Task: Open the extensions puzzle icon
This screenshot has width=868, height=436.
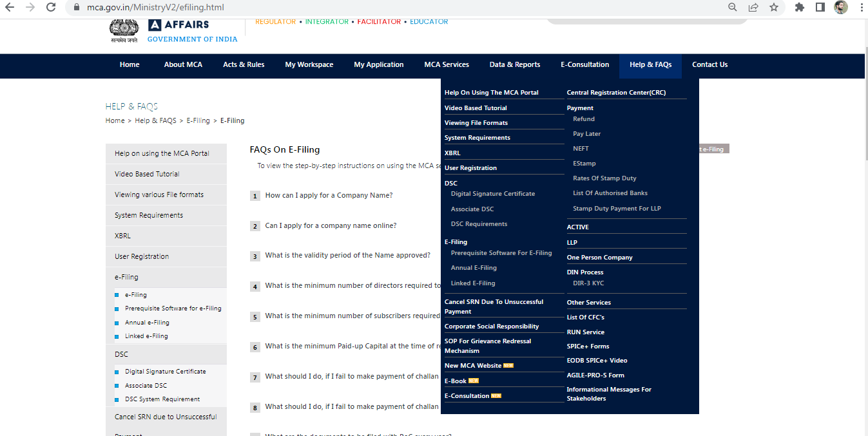Action: 800,8
